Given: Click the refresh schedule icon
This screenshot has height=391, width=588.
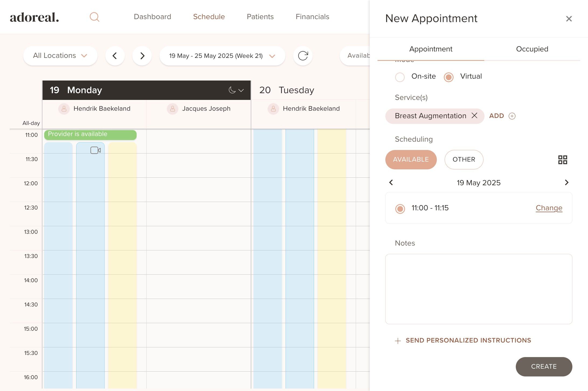Looking at the screenshot, I should point(303,56).
